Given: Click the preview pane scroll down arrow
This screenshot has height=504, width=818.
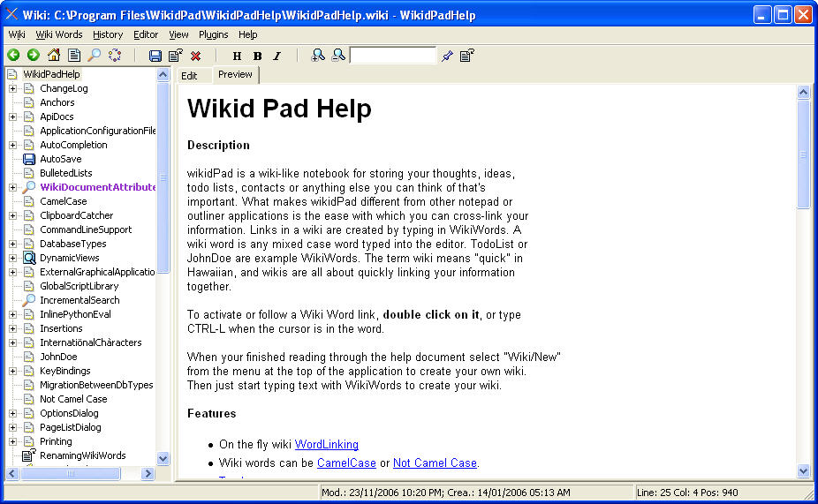Looking at the screenshot, I should [x=803, y=471].
